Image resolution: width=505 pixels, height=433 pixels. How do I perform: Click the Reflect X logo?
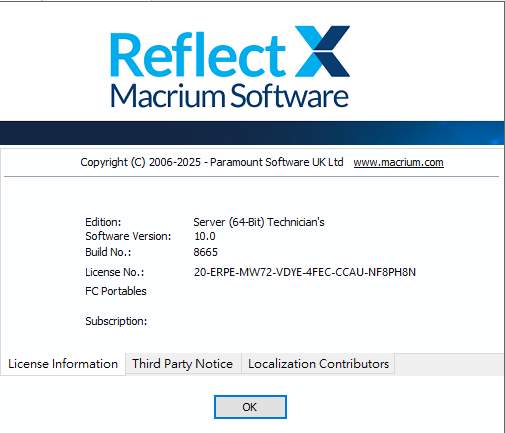pyautogui.click(x=230, y=52)
